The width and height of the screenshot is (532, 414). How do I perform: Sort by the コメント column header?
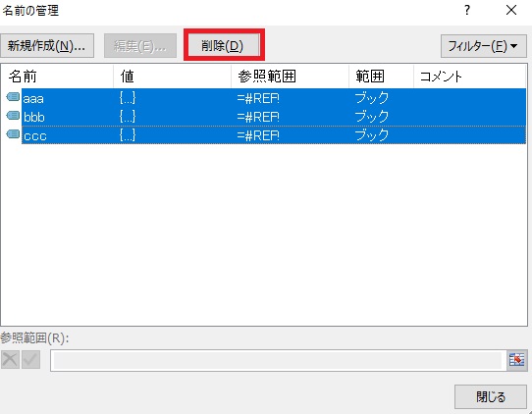coord(470,77)
